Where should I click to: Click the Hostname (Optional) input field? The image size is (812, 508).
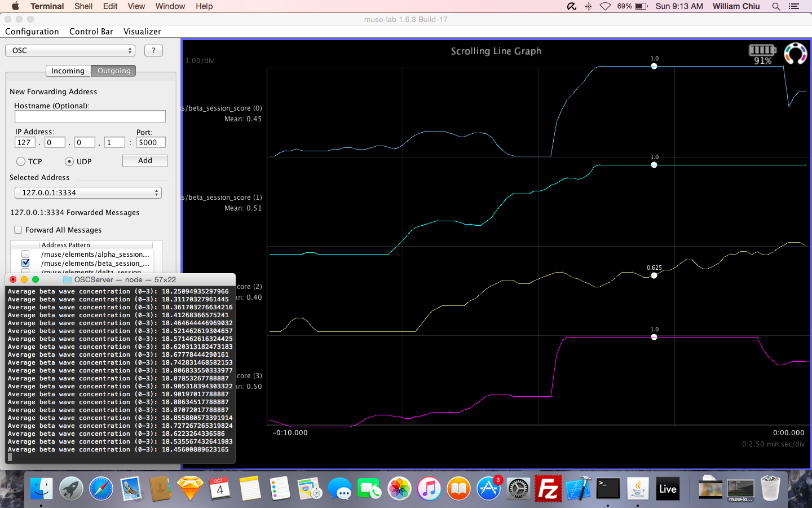coord(90,116)
